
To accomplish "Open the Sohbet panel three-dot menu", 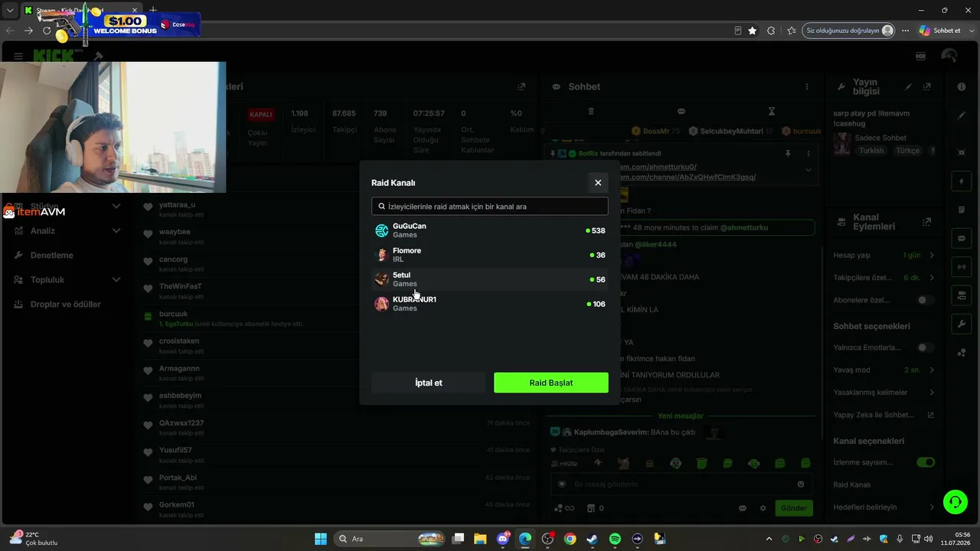I will pos(806,86).
